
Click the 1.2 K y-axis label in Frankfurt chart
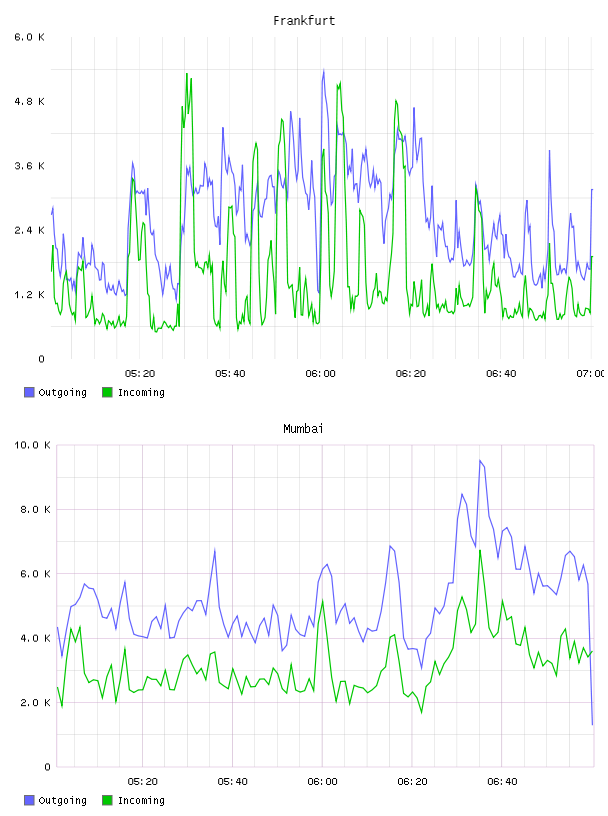click(30, 295)
